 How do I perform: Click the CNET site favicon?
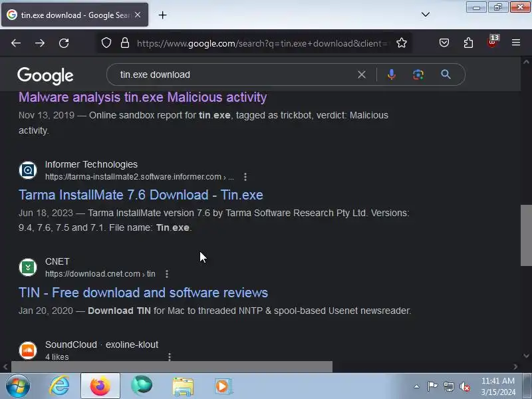28,267
